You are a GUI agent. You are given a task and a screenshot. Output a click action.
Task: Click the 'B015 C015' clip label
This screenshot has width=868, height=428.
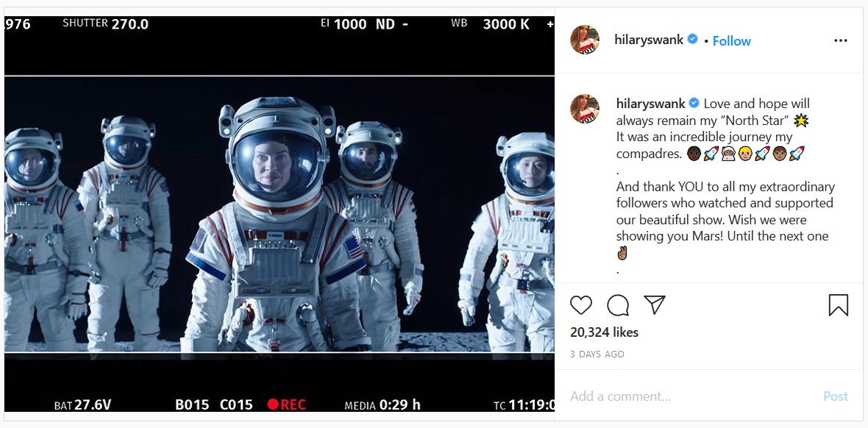click(x=213, y=404)
